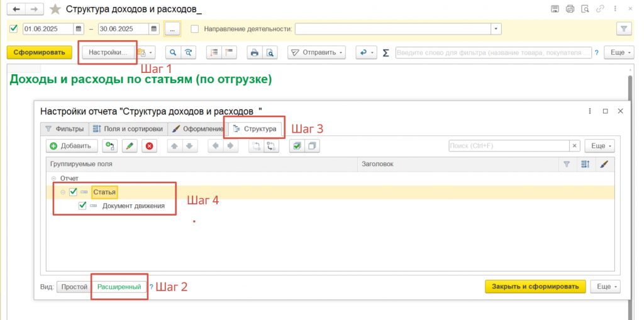The height and width of the screenshot is (320, 644).
Task: Click the sum (Σ) icon
Action: point(386,53)
